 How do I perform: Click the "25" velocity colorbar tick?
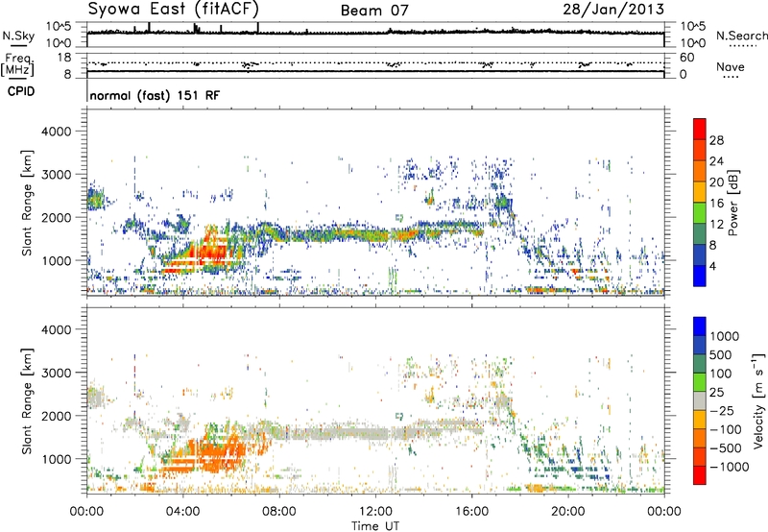pyautogui.click(x=716, y=393)
